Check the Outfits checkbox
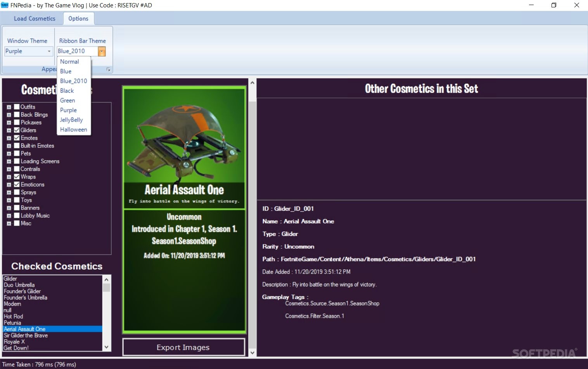This screenshot has width=588, height=369. tap(17, 107)
